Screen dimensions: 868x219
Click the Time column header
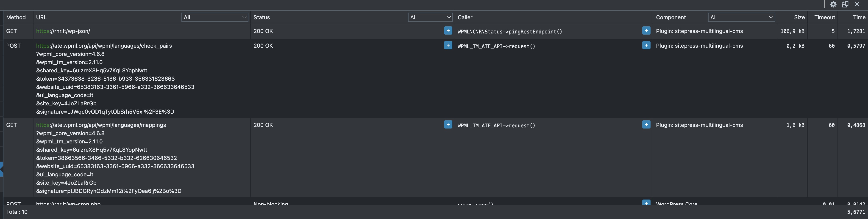point(859,17)
